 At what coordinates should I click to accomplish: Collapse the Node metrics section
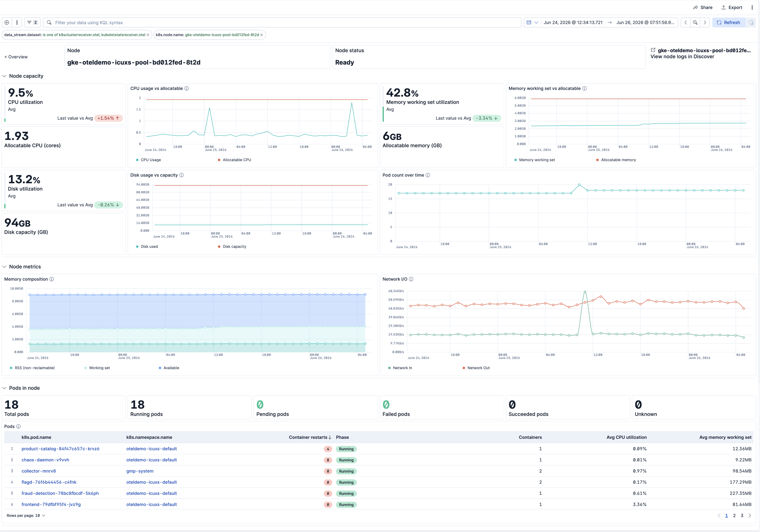click(4, 266)
